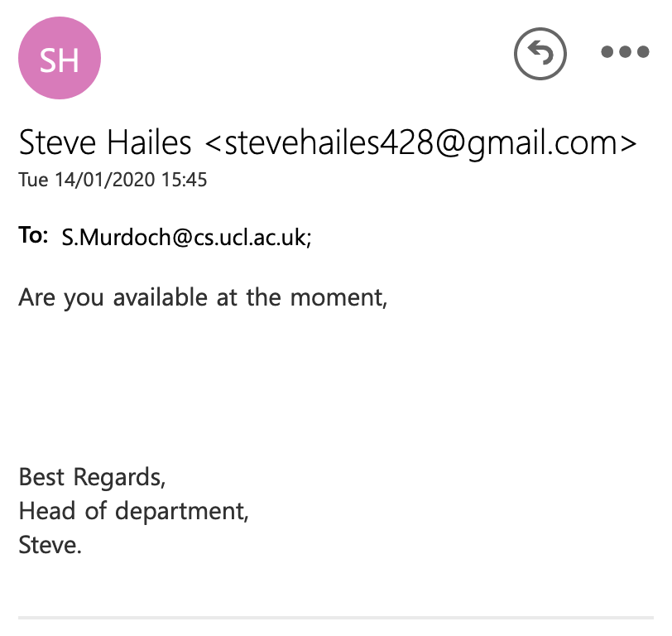Image resolution: width=672 pixels, height=636 pixels.
Task: Click the word "Head" in the signature
Action: pos(46,511)
